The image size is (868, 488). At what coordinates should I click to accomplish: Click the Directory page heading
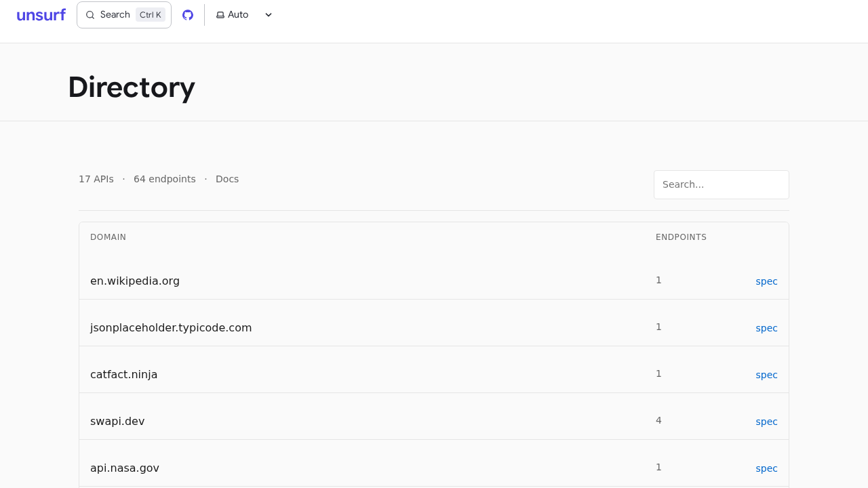pyautogui.click(x=132, y=87)
